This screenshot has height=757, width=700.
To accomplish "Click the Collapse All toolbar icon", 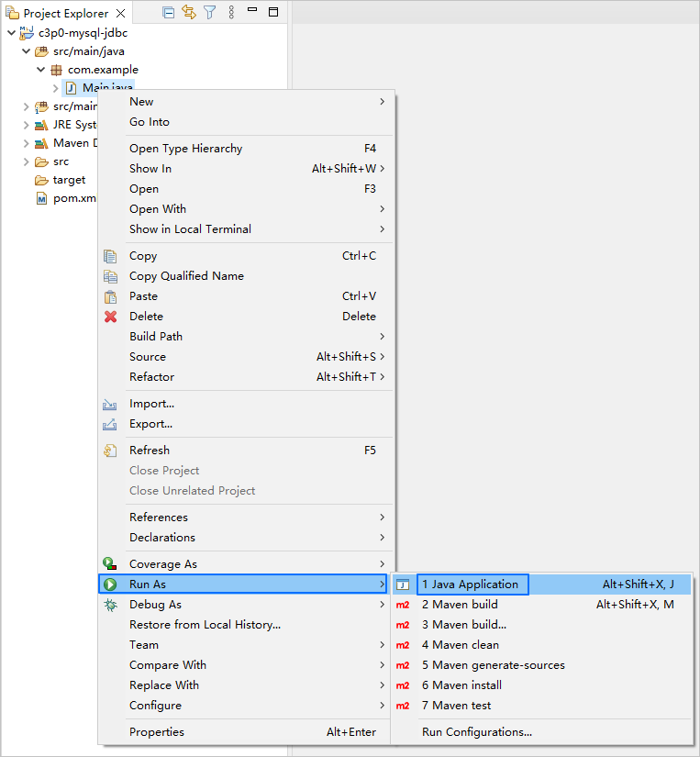I will [168, 13].
